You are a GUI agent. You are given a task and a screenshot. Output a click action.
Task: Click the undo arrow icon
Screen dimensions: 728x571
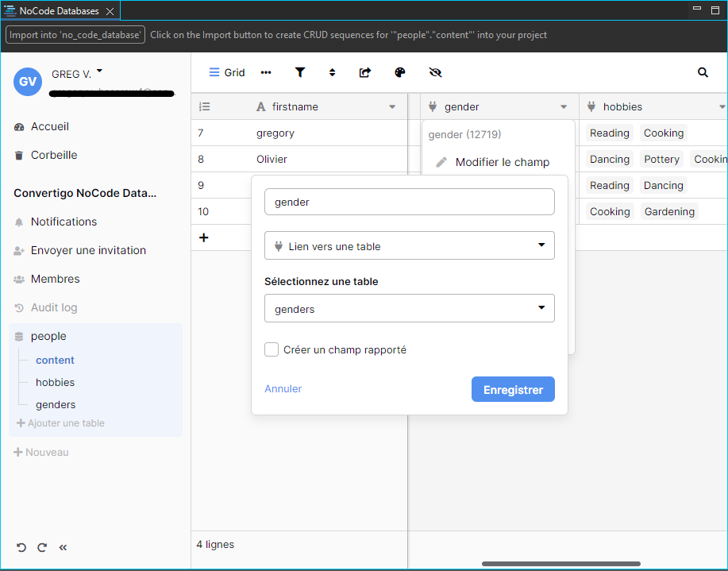21,547
